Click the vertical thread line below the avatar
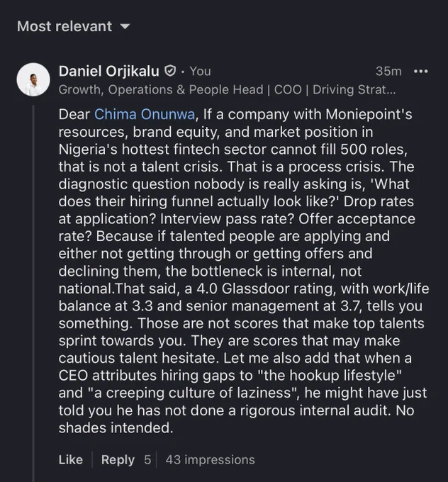Screen dimensions: 448x482 [x=33, y=293]
